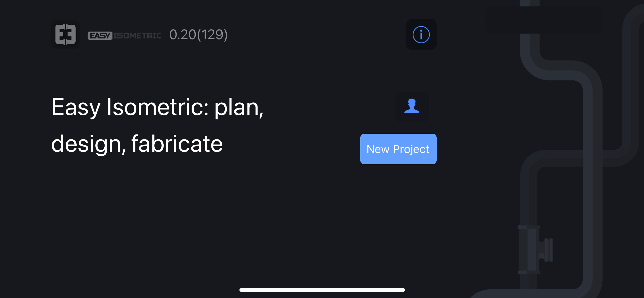Click the word "fabricate" in the tagline
The image size is (644, 298).
177,144
